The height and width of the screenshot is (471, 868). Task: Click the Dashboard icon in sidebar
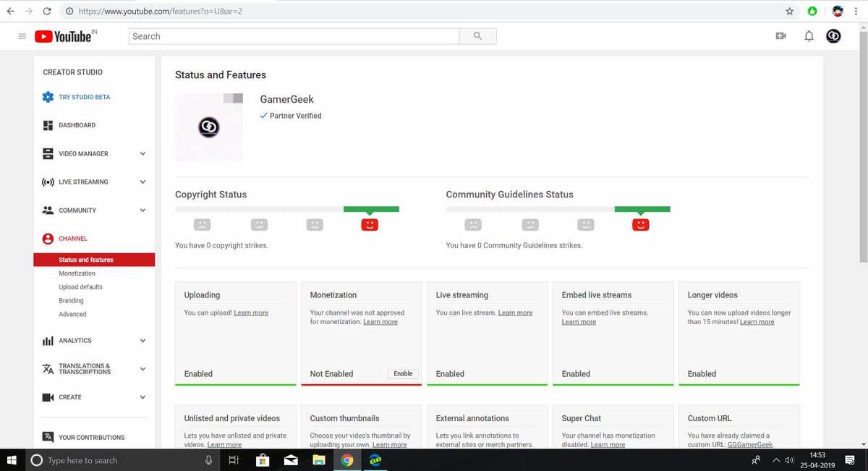[x=48, y=125]
